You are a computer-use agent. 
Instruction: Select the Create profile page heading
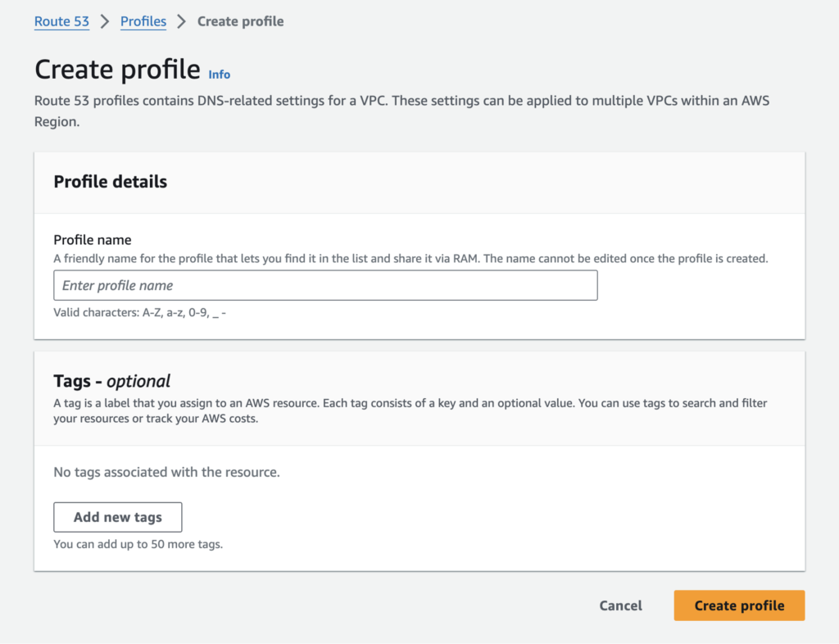click(x=116, y=70)
